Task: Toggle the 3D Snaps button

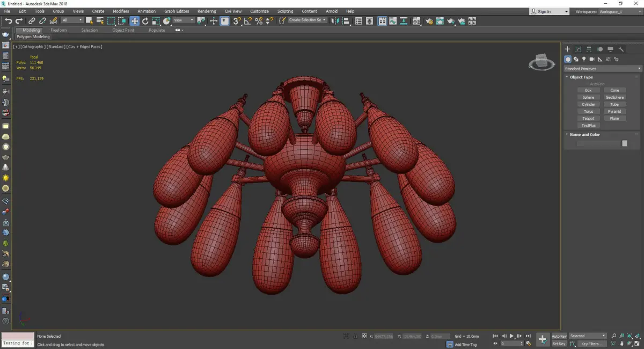Action: click(236, 21)
